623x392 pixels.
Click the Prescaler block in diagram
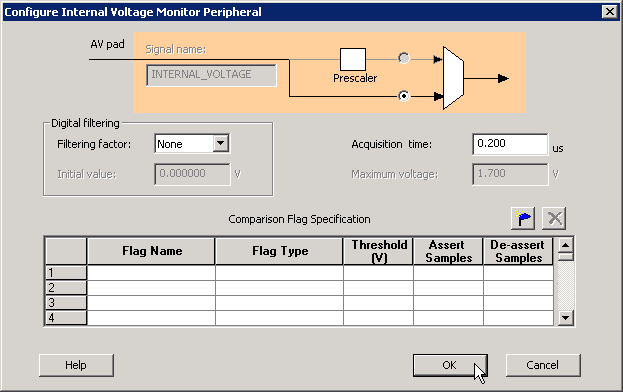(x=353, y=59)
